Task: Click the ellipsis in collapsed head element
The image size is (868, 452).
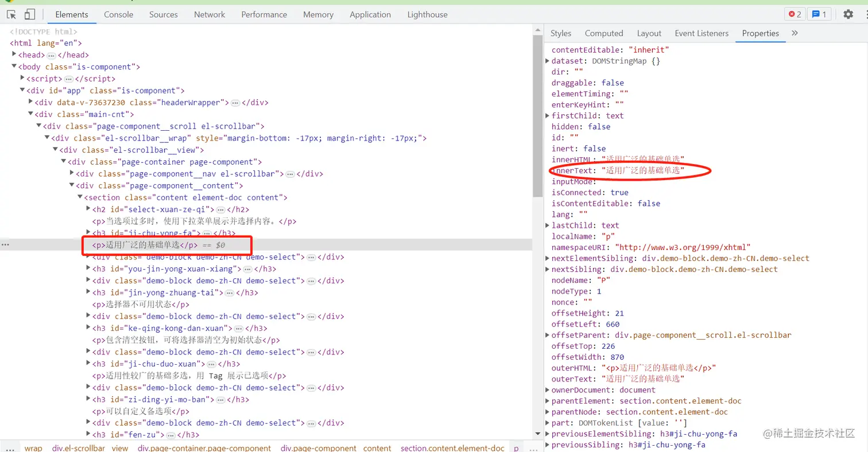Action: [51, 55]
